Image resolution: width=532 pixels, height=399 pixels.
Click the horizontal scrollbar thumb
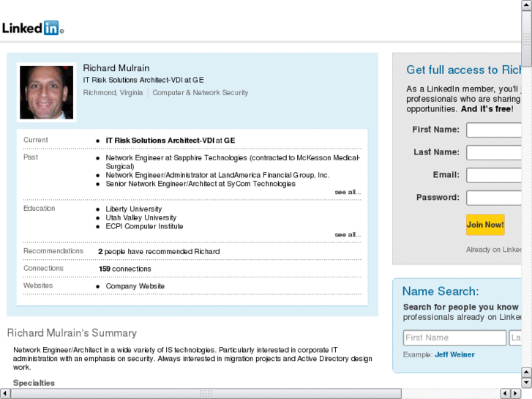point(206,394)
